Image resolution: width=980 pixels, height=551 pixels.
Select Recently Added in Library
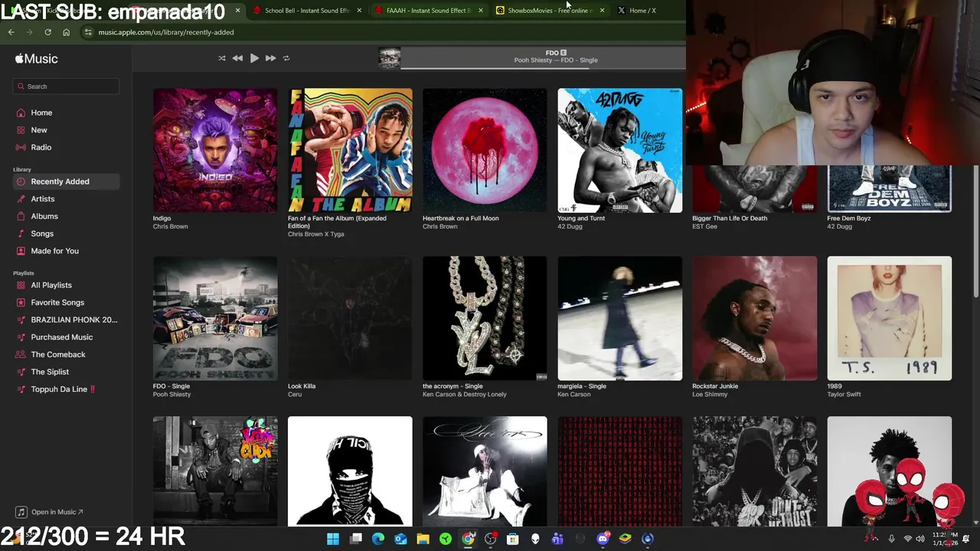pos(66,181)
